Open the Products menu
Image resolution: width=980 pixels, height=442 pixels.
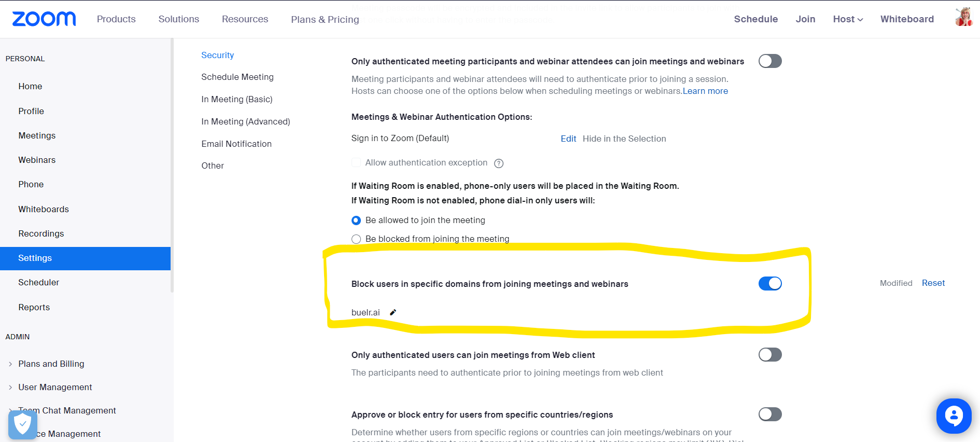(116, 19)
